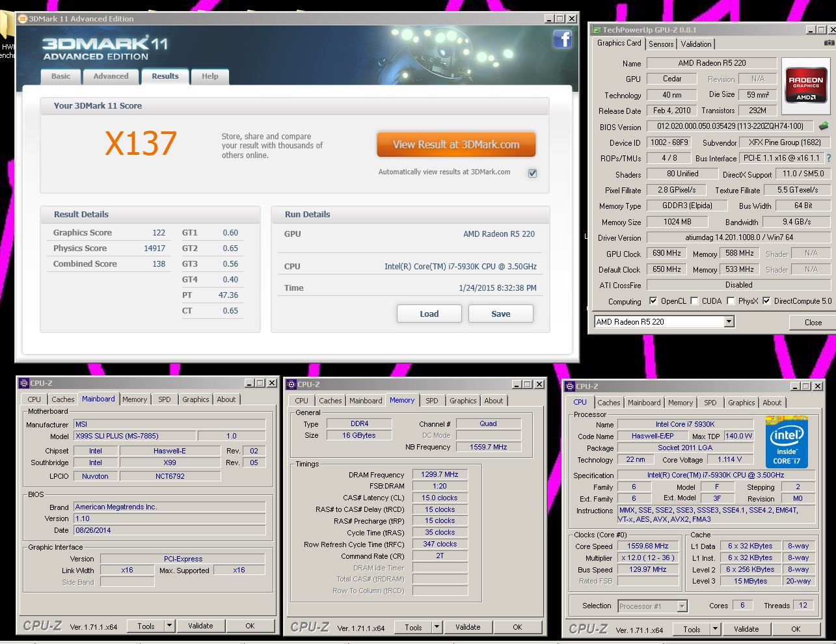Toggle the OpenCL checkbox in GPU-Z
836x644 pixels.
[653, 301]
